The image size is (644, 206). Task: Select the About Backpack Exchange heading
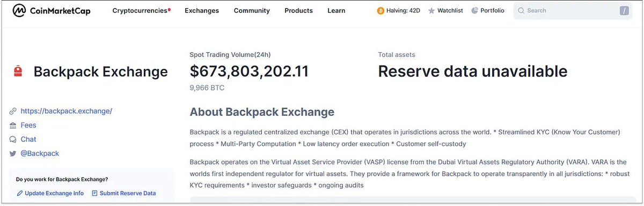pos(262,112)
